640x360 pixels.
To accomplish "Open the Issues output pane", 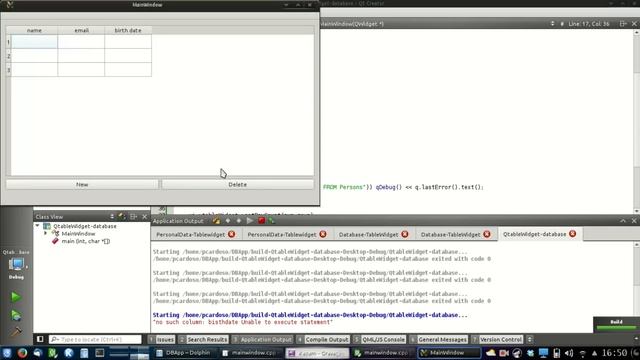I will click(162, 339).
